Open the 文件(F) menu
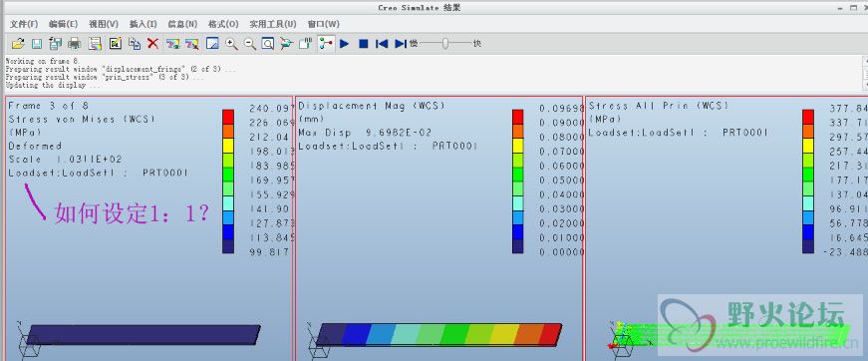This screenshot has width=868, height=361. 24,24
